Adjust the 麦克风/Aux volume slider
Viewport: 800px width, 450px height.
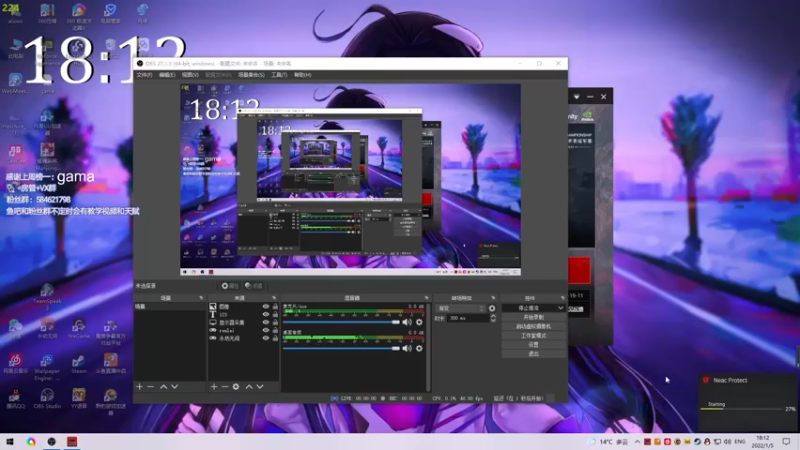tap(341, 322)
